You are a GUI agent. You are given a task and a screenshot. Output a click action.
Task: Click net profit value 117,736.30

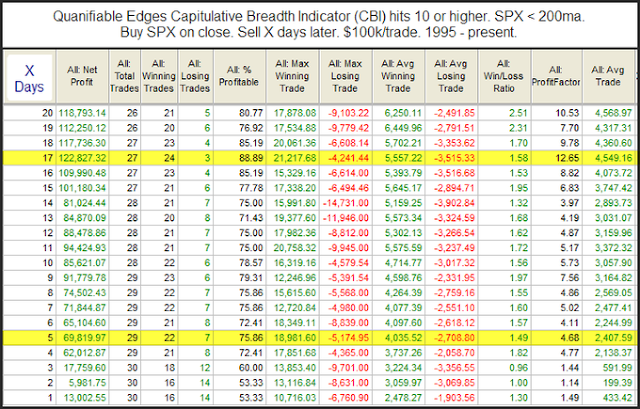(82, 143)
